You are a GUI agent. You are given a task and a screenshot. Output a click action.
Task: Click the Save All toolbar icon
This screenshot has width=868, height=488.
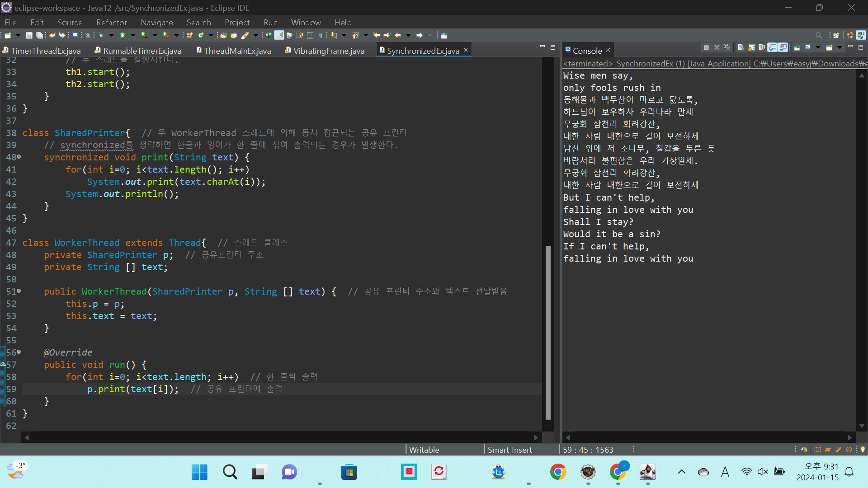point(39,35)
